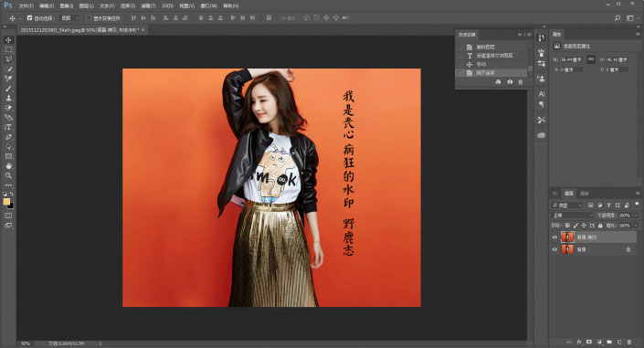Hide the top layer via eye icon
The image size is (644, 348).
click(554, 237)
